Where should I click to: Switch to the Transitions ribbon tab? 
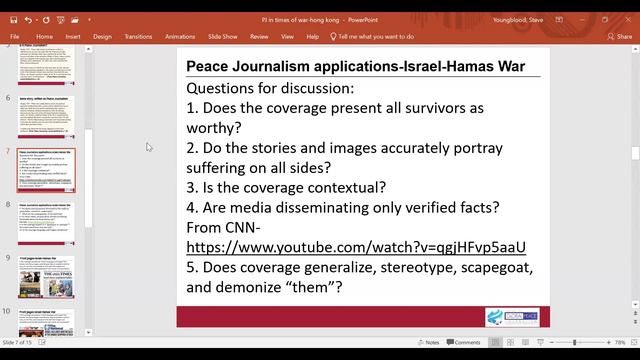(138, 36)
